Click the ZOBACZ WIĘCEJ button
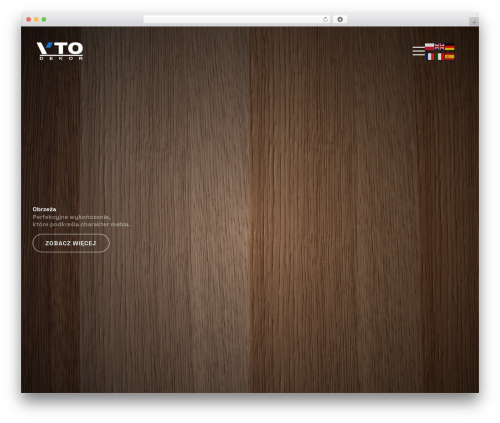The width and height of the screenshot is (500, 423). pos(71,243)
